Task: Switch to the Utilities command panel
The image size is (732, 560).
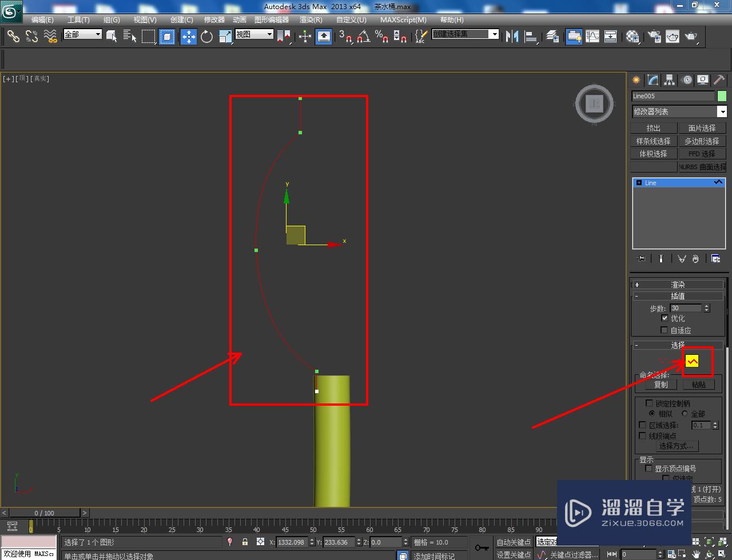Action: [x=719, y=80]
